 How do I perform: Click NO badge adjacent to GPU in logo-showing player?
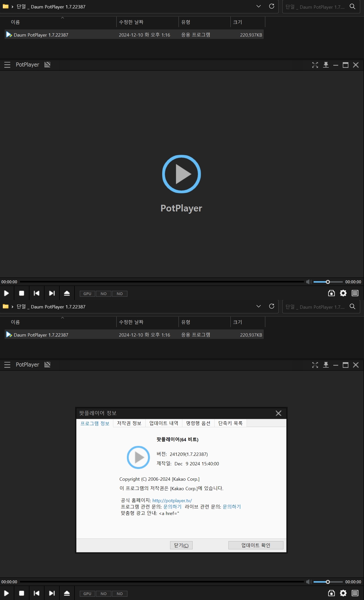(104, 294)
